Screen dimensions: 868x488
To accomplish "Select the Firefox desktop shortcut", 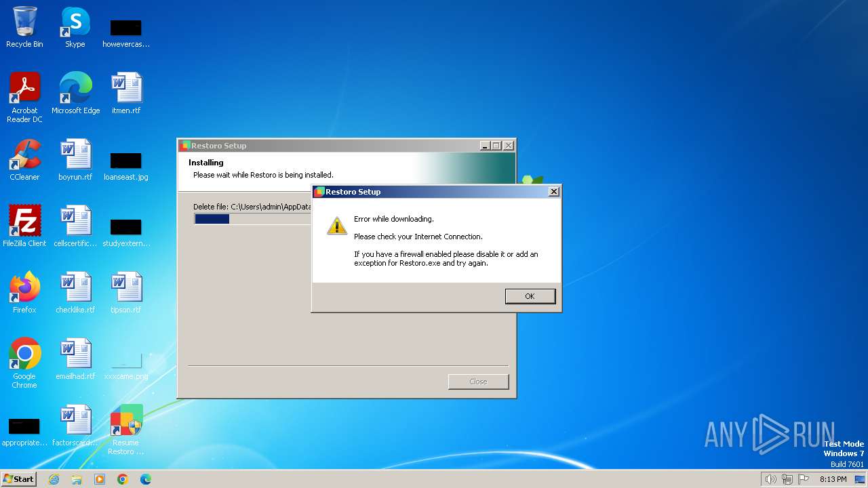I will coord(24,293).
